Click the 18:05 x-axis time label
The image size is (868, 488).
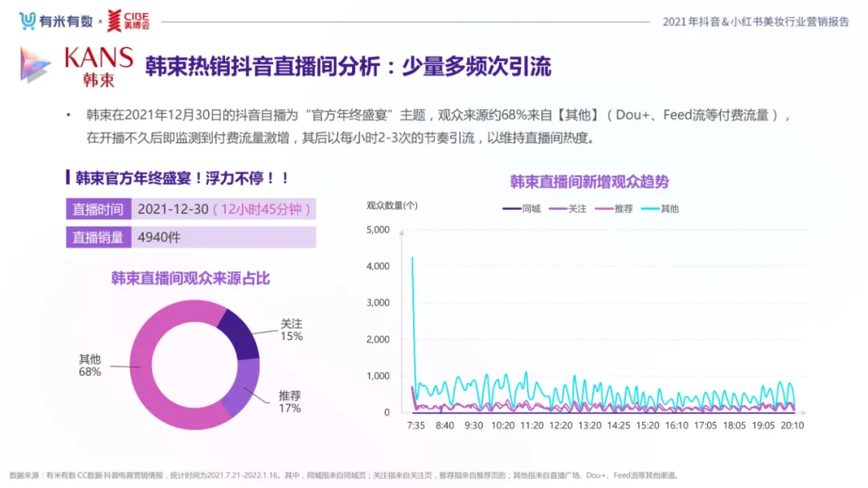[734, 425]
